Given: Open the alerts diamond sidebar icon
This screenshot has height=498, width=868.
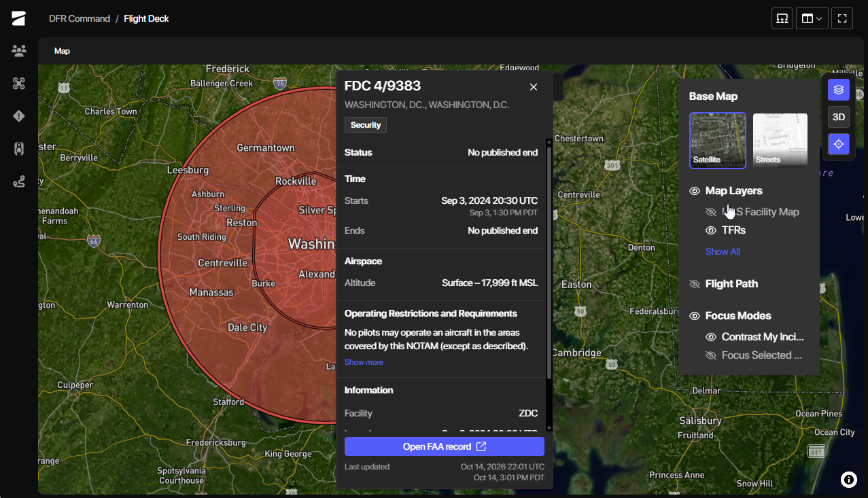Looking at the screenshot, I should (18, 116).
